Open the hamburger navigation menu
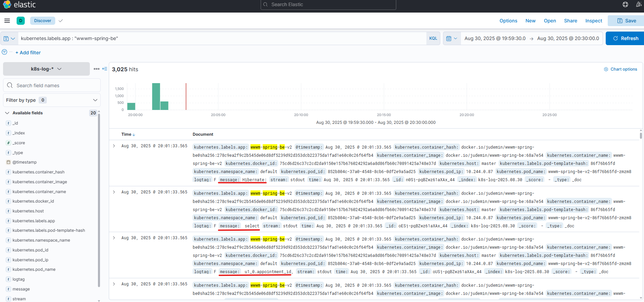Viewport: 644px width, 302px height. coord(7,21)
